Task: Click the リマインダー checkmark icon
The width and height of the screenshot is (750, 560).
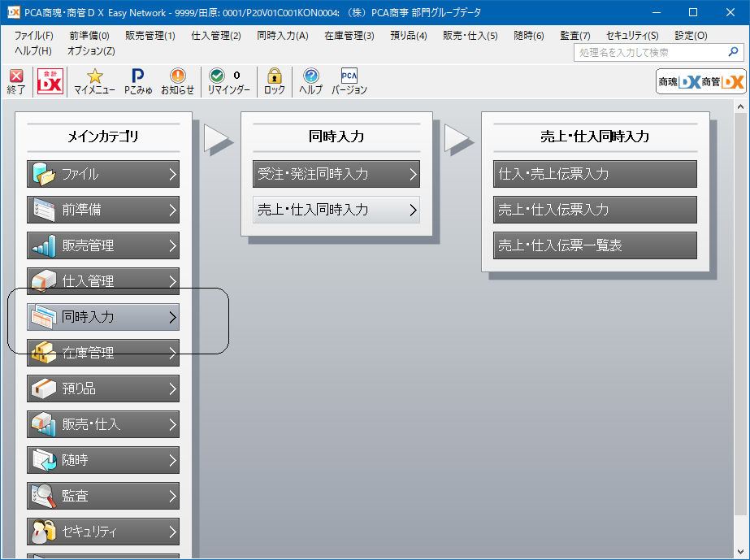Action: pos(228,82)
